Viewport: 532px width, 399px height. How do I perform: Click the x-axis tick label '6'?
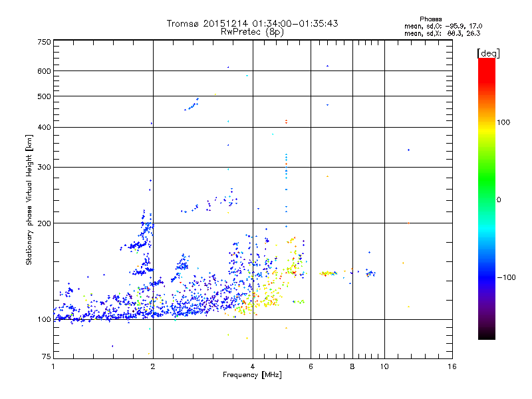point(311,366)
